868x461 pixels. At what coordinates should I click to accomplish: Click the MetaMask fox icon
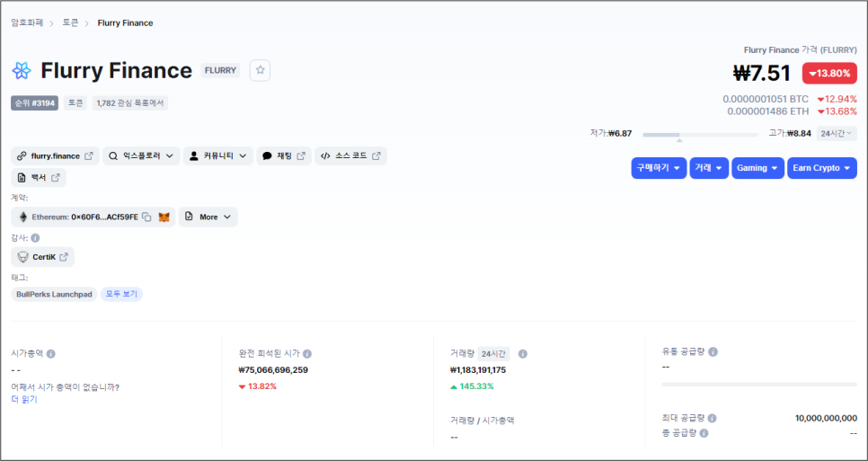[164, 217]
